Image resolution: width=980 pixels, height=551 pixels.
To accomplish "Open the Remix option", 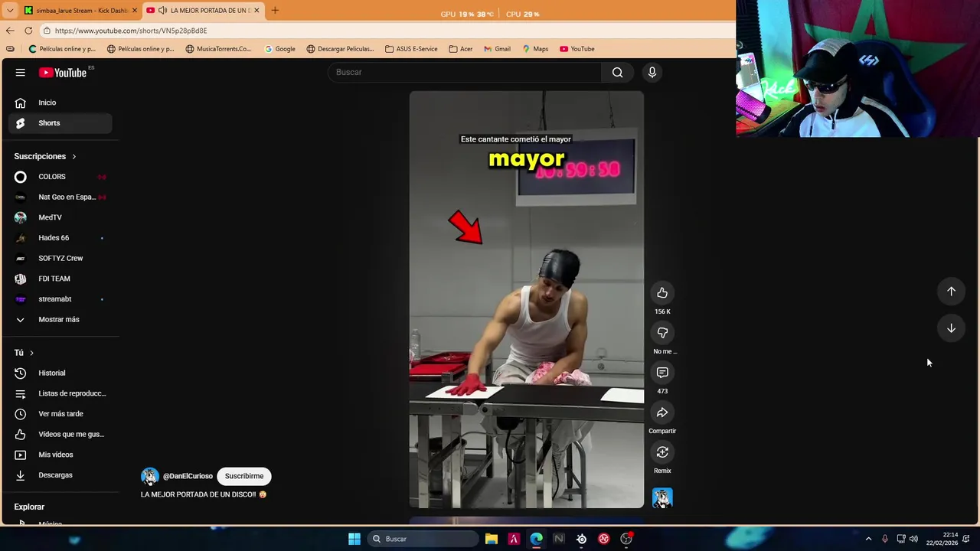I will pyautogui.click(x=662, y=452).
